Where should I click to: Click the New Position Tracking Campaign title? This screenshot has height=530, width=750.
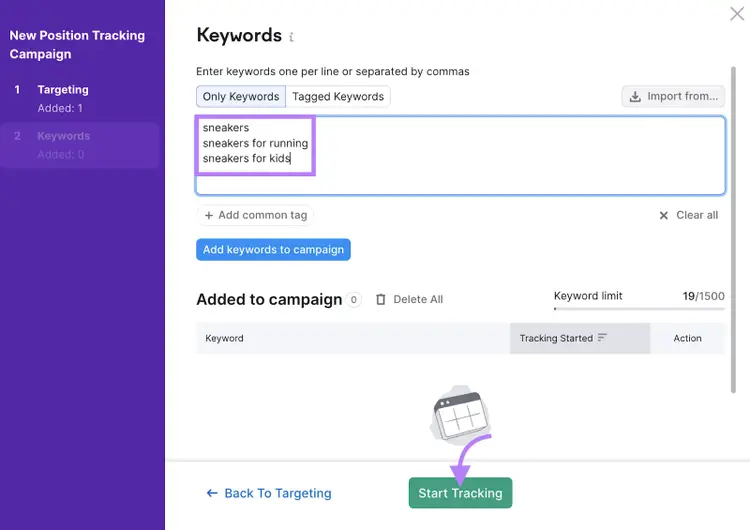pos(77,44)
